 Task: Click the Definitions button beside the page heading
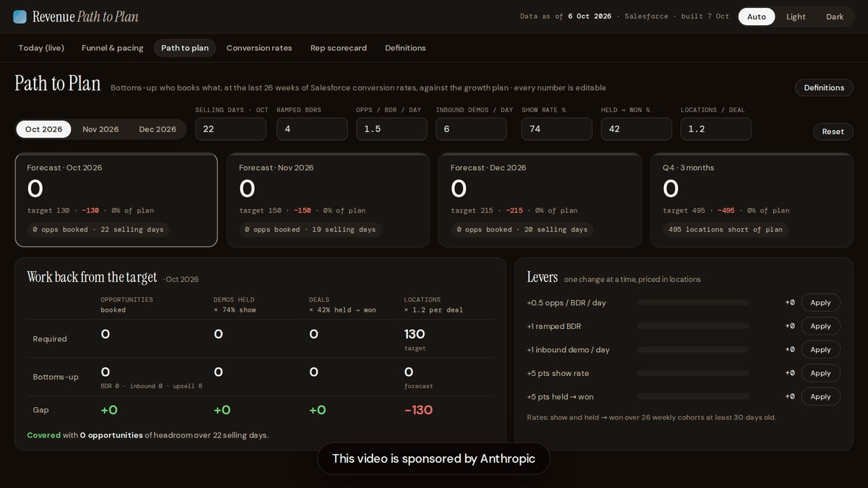(824, 87)
